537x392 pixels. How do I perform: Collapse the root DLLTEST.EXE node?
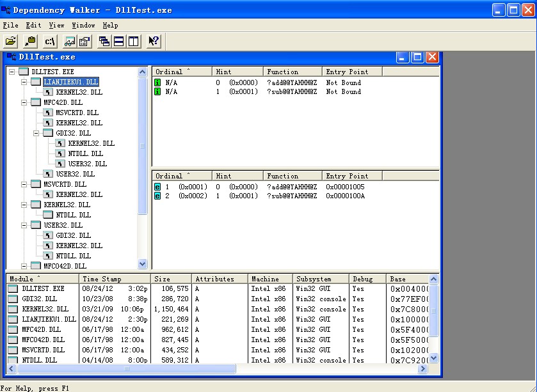[12, 72]
